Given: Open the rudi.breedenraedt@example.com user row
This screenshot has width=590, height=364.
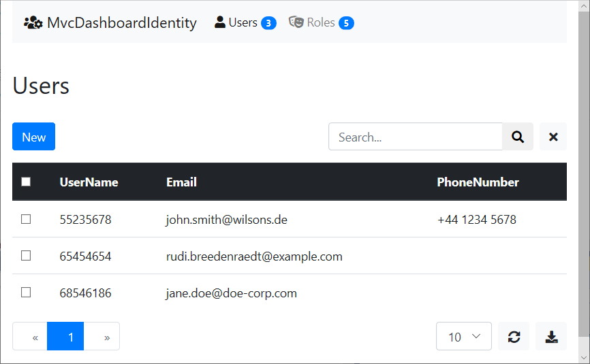Looking at the screenshot, I should point(253,257).
